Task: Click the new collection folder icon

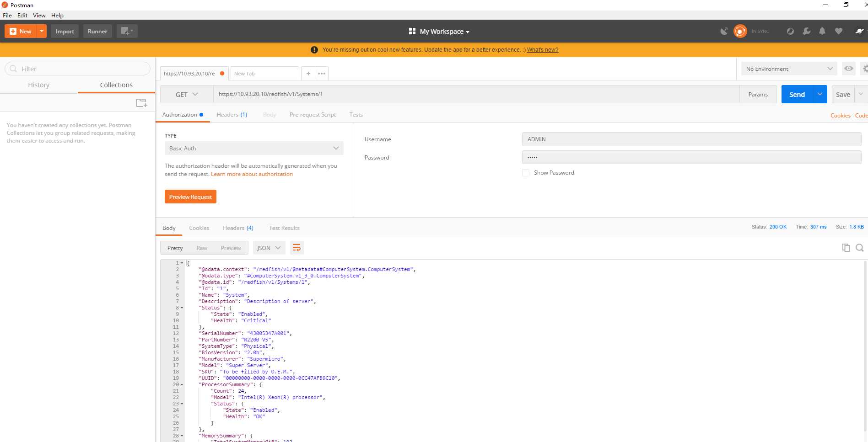Action: click(x=141, y=103)
